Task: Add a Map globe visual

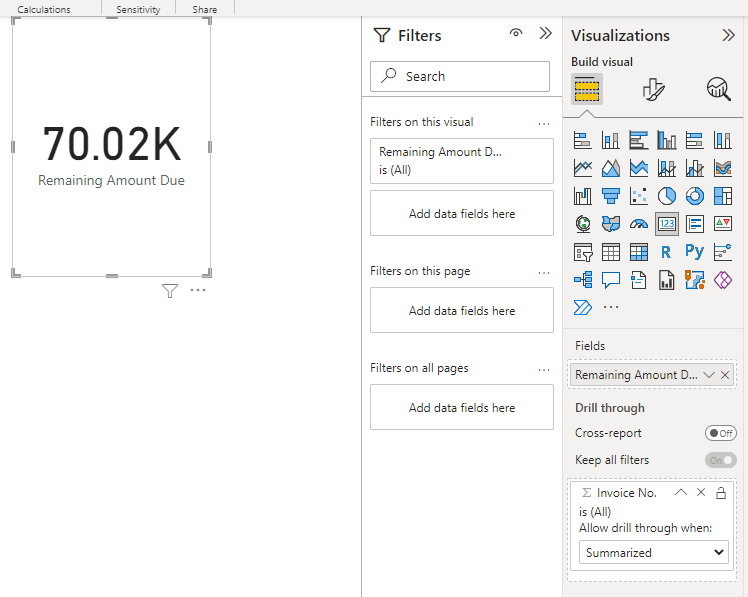Action: click(582, 223)
